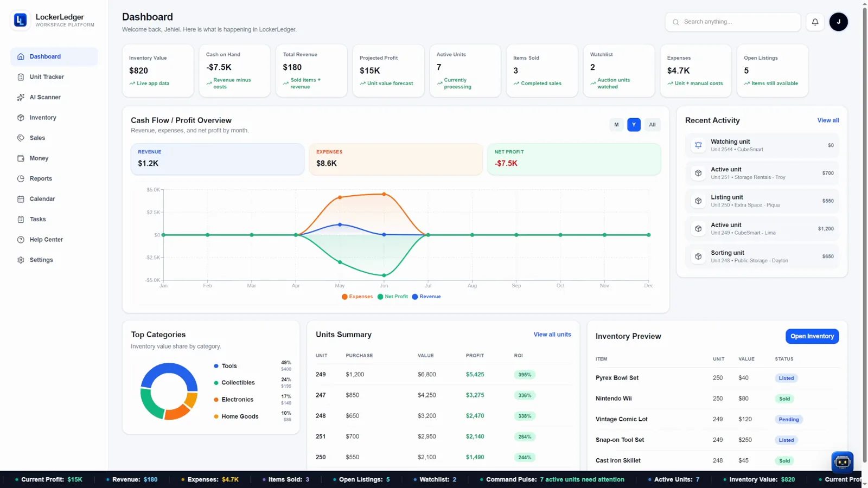Click the June expenses data point

[384, 194]
